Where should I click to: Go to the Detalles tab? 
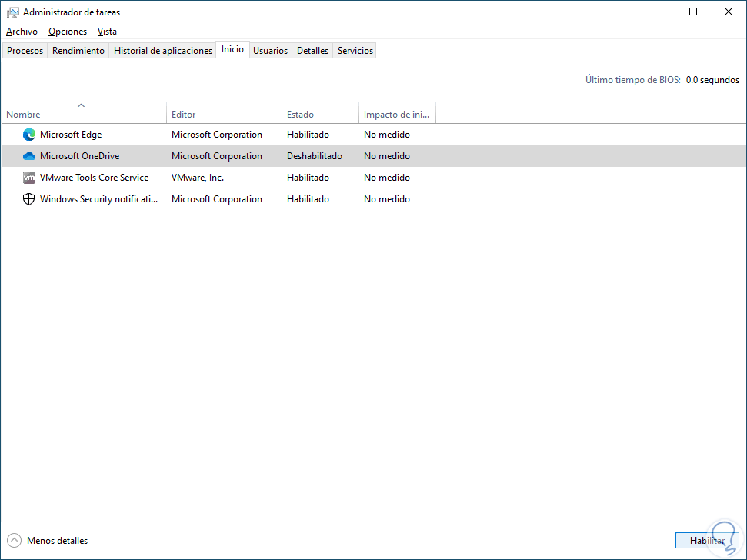pos(312,51)
